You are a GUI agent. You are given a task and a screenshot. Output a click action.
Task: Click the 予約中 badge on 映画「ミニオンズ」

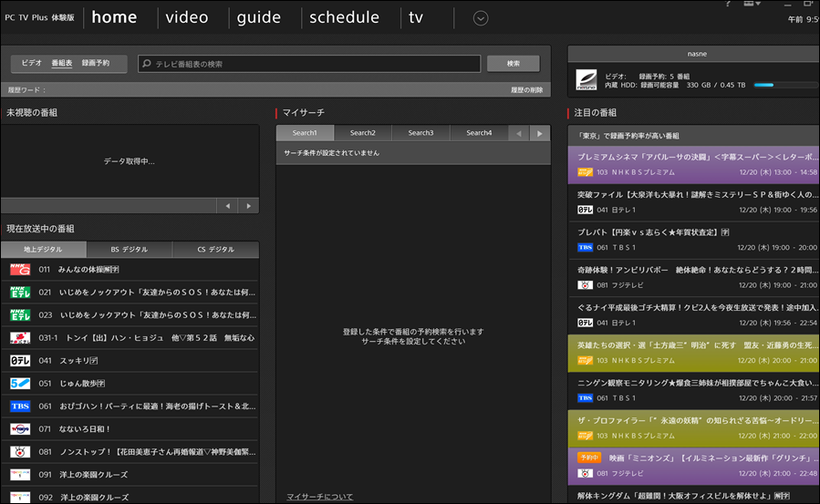pos(589,458)
